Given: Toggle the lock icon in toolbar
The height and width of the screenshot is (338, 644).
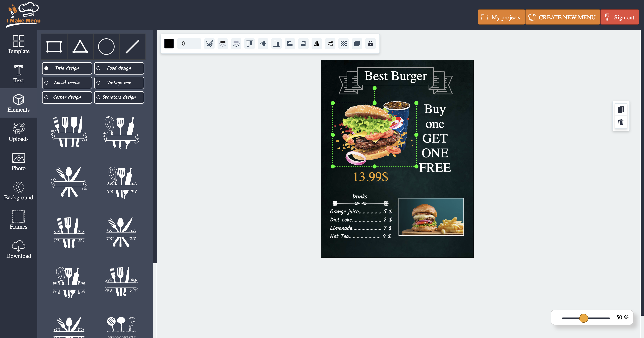Looking at the screenshot, I should click(x=371, y=44).
